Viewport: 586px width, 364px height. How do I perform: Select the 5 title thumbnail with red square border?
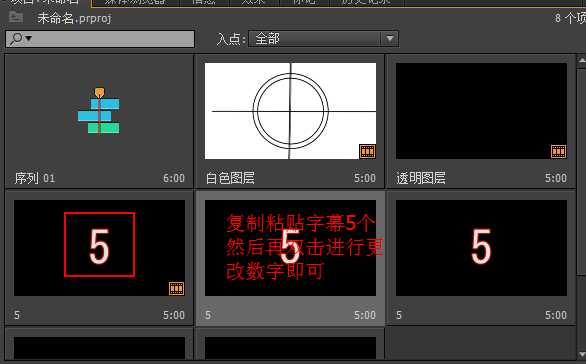click(x=99, y=248)
